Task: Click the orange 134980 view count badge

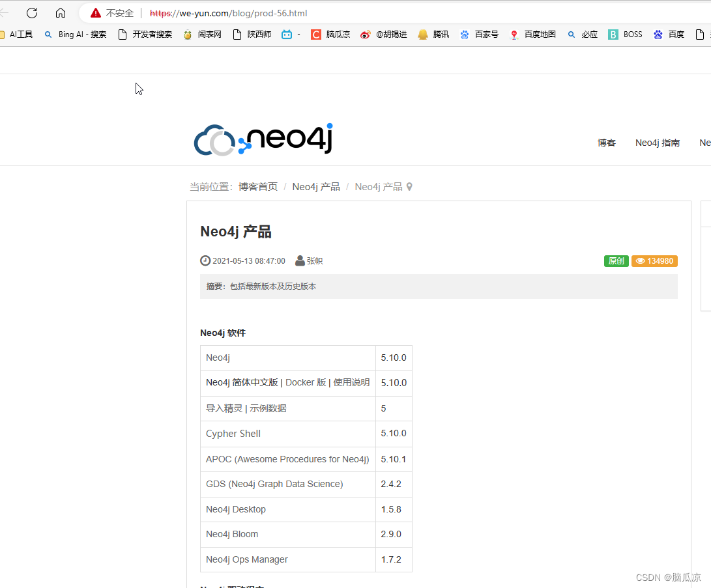Action: (x=654, y=261)
